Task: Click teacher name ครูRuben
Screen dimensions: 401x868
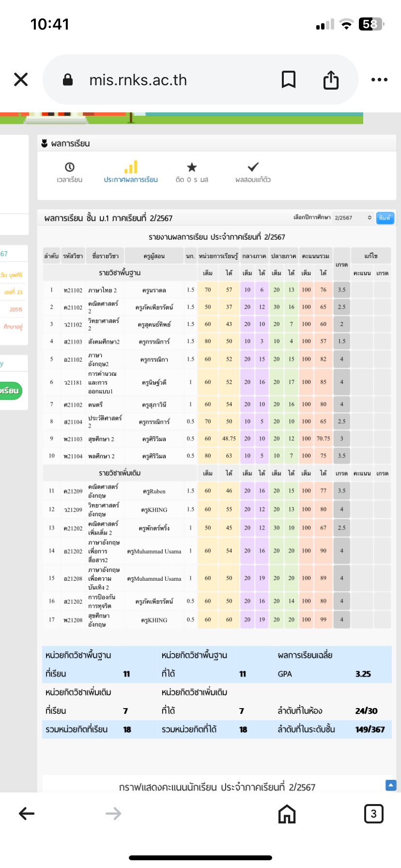Action: pos(154,491)
